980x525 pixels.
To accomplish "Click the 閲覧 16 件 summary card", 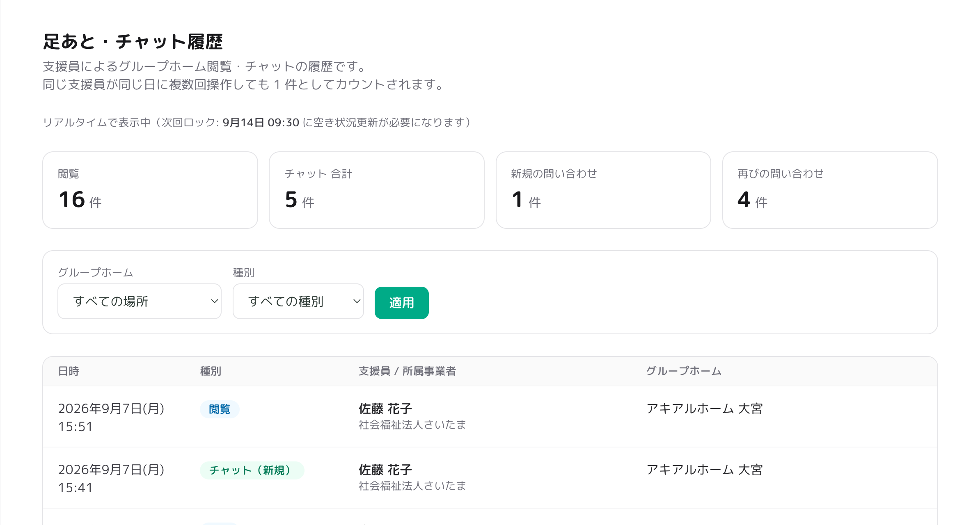I will (150, 190).
